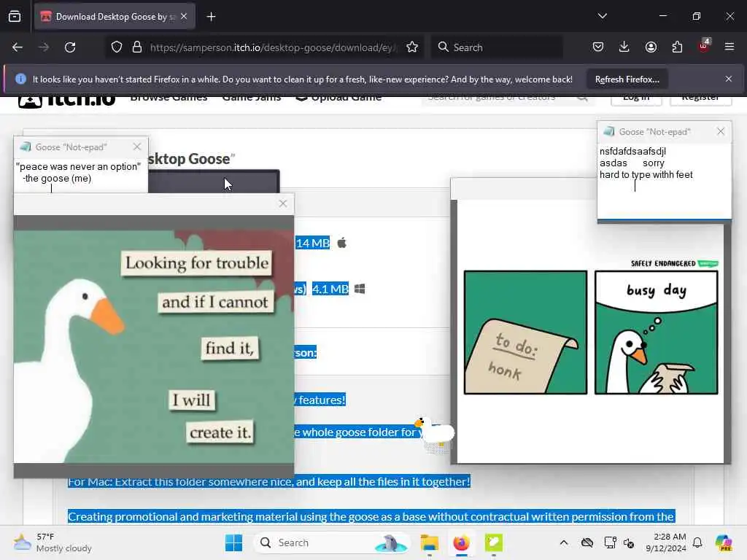Click the For Mac: Extract this folder text
The height and width of the screenshot is (560, 747).
click(268, 481)
